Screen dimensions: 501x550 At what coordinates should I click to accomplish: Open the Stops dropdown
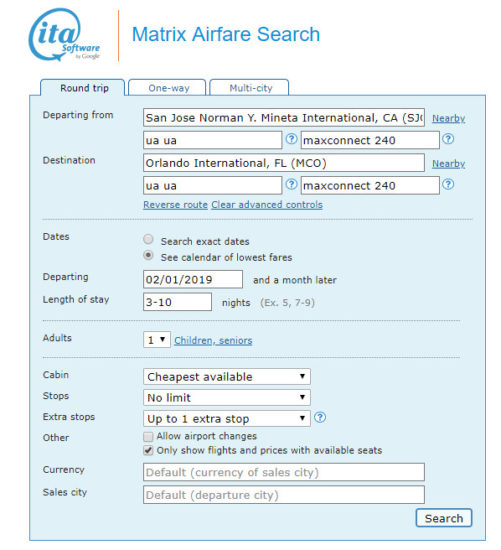227,398
